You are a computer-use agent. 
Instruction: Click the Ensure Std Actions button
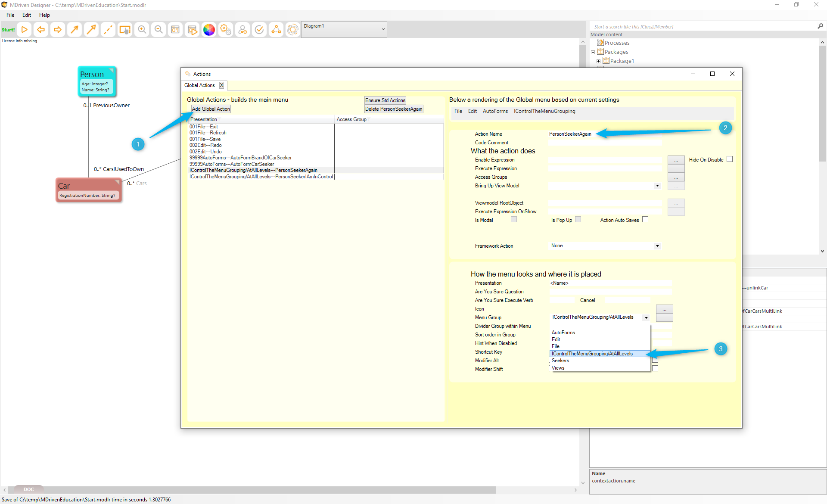point(385,100)
